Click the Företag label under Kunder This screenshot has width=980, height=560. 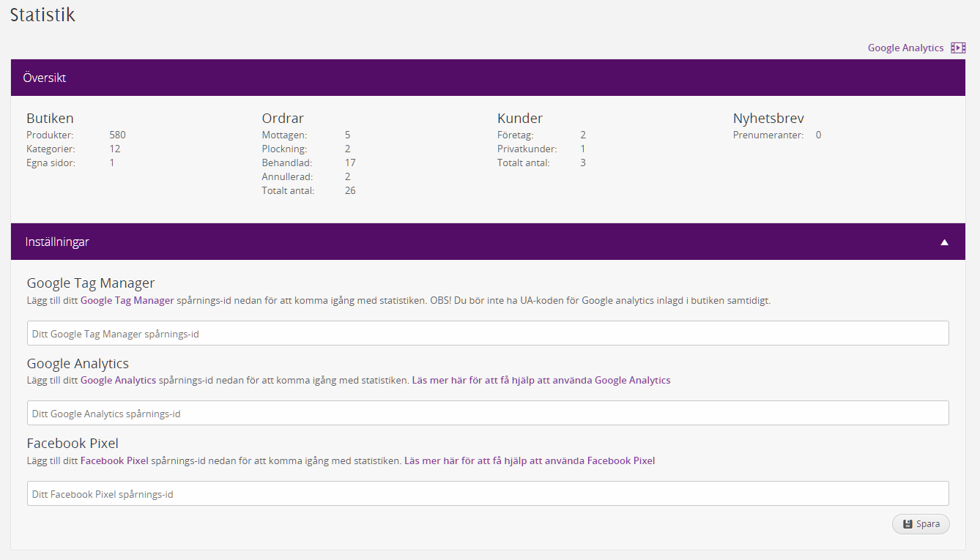click(x=516, y=135)
